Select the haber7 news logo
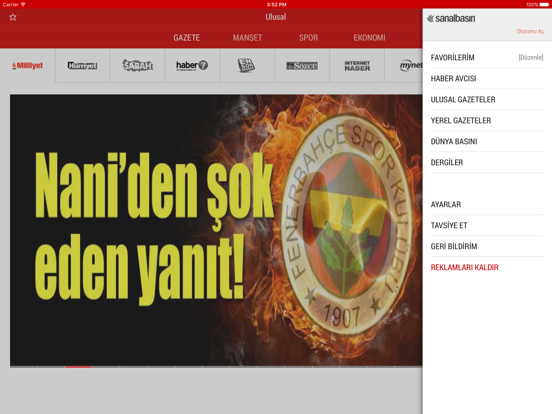 click(192, 65)
